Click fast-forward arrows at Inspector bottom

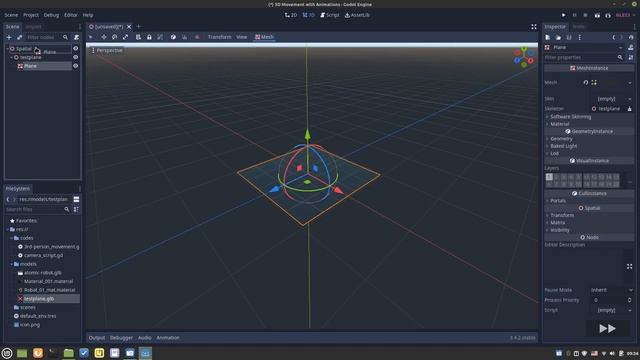[607, 328]
